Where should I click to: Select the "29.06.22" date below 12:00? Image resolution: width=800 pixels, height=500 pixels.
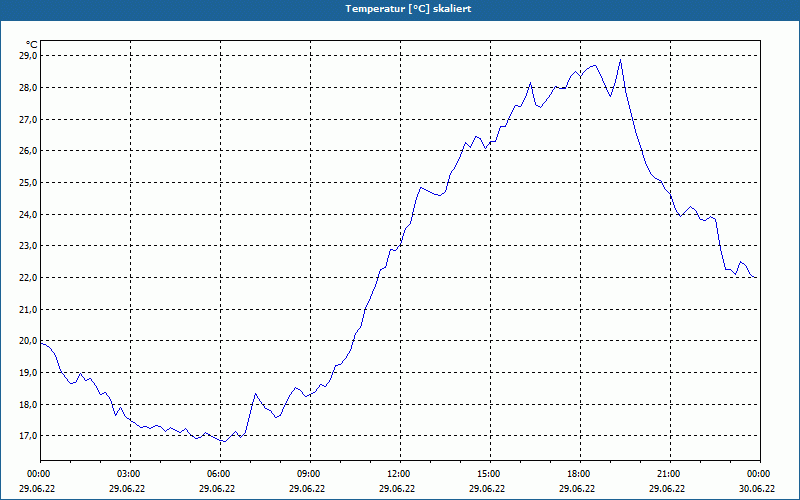click(x=397, y=489)
